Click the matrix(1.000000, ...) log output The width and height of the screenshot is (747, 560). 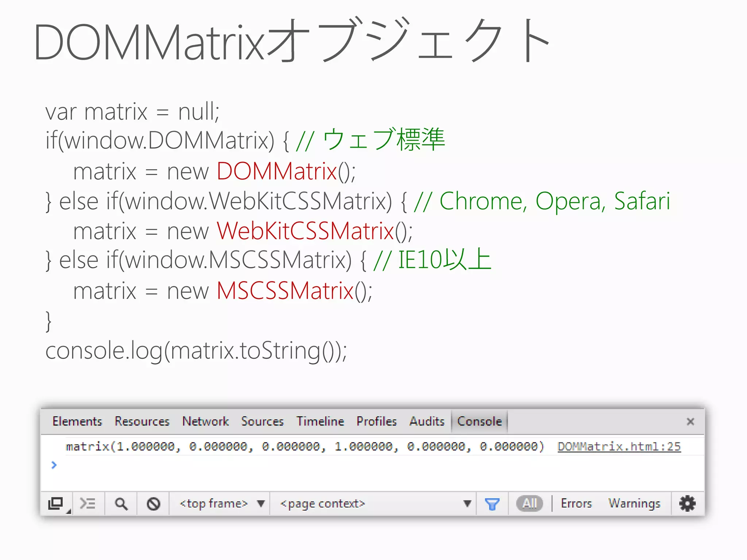coord(305,447)
